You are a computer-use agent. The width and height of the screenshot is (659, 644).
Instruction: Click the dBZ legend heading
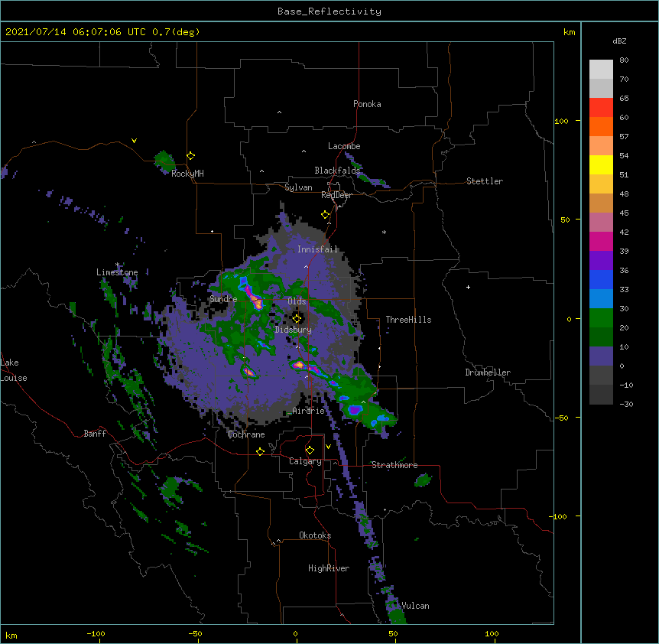pos(619,41)
